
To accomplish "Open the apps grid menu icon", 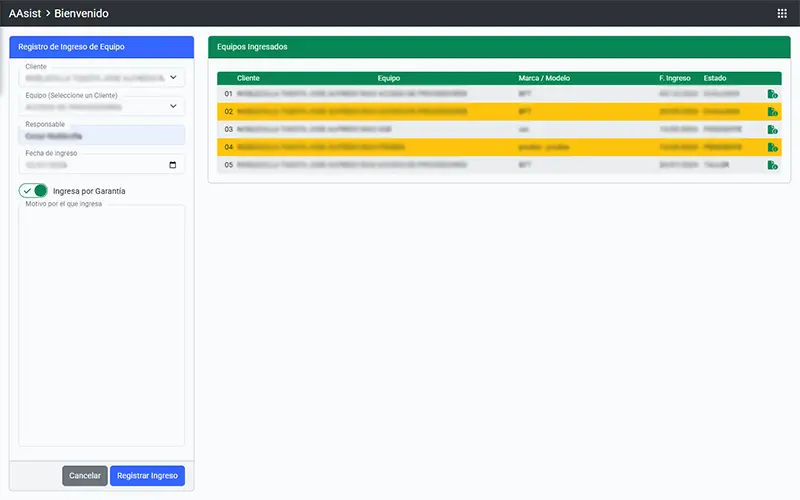I will click(x=782, y=14).
